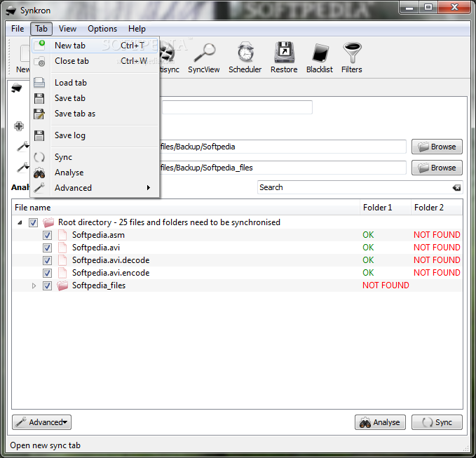Click the Synkron title bar icon
The image size is (476, 458).
pyautogui.click(x=11, y=11)
